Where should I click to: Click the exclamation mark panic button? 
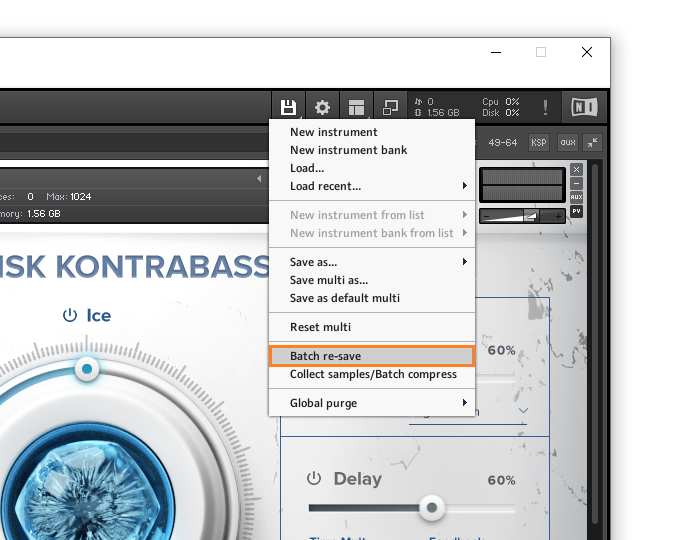545,107
